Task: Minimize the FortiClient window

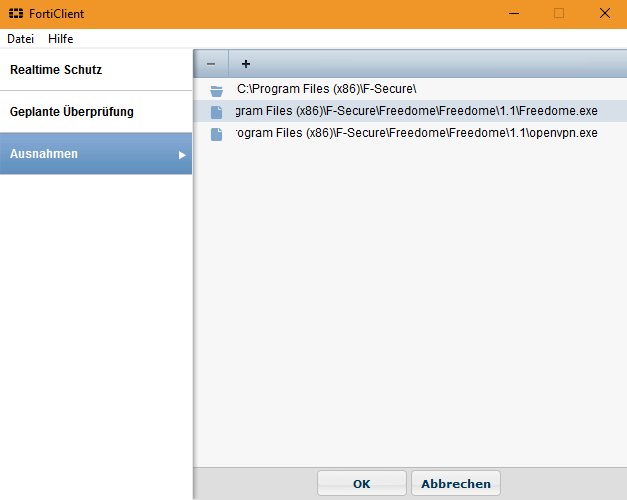Action: click(x=514, y=14)
